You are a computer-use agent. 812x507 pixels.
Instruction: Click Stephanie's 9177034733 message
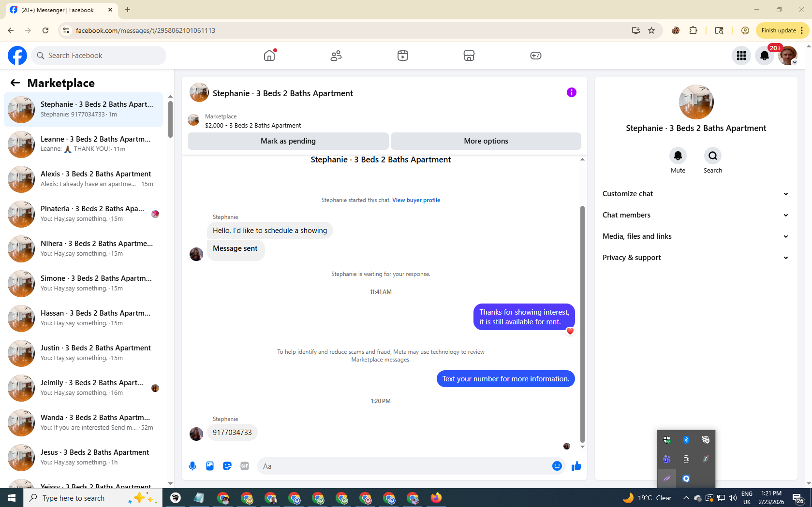[232, 433]
